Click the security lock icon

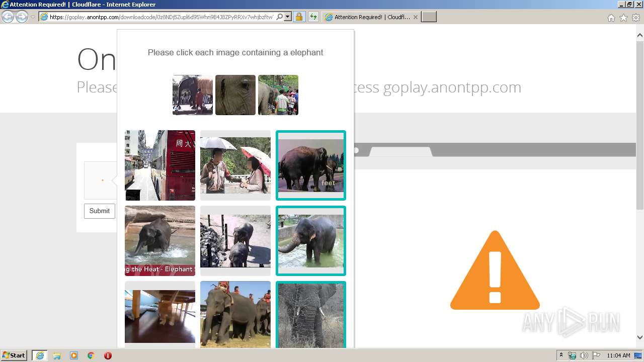tap(299, 17)
